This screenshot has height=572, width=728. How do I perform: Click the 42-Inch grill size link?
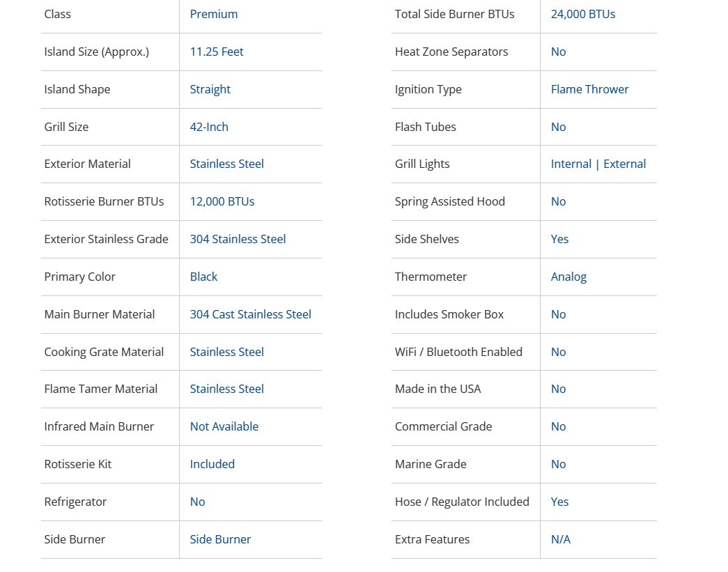coord(209,127)
